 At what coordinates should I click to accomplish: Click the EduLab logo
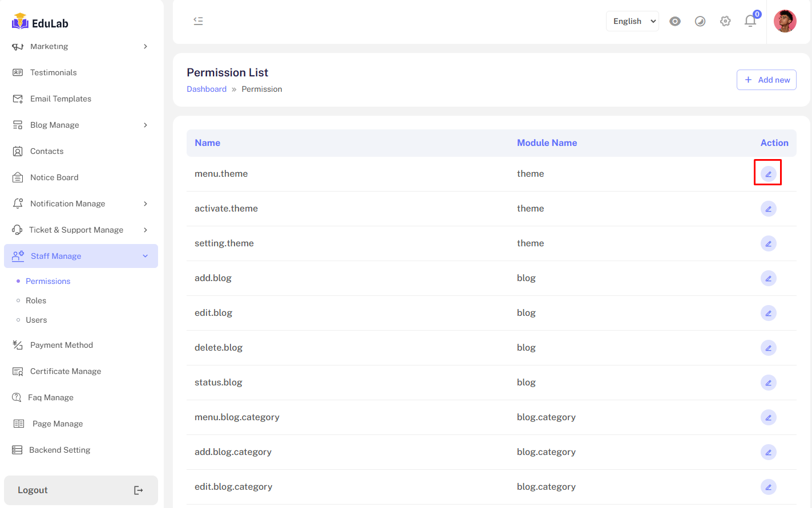tap(40, 23)
